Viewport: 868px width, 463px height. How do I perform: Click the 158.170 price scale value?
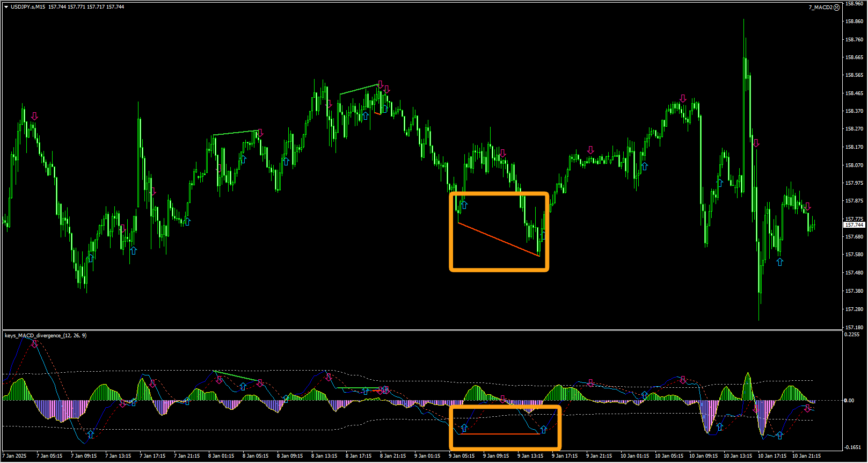(x=854, y=147)
